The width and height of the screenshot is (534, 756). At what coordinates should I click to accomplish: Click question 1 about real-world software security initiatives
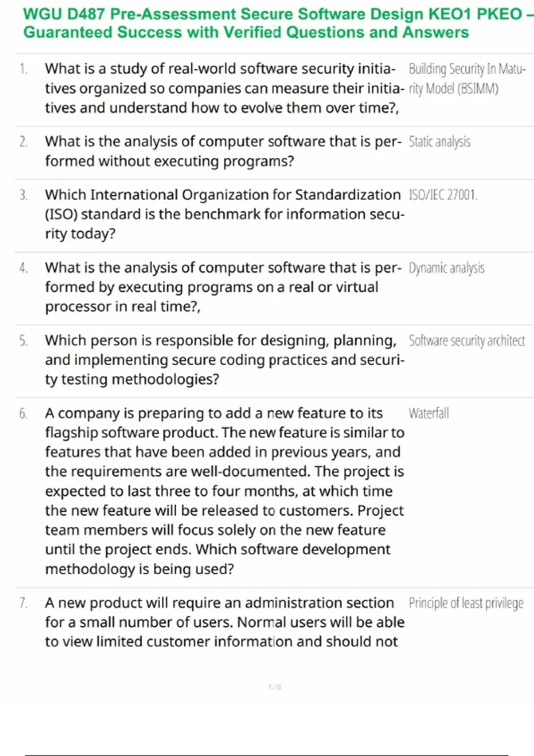pyautogui.click(x=222, y=88)
